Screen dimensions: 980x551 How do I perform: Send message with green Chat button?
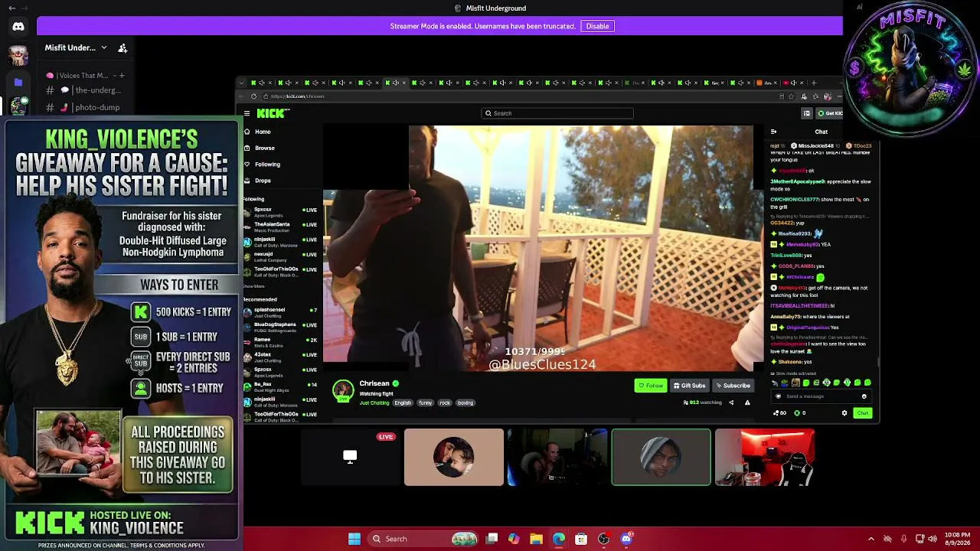(863, 413)
